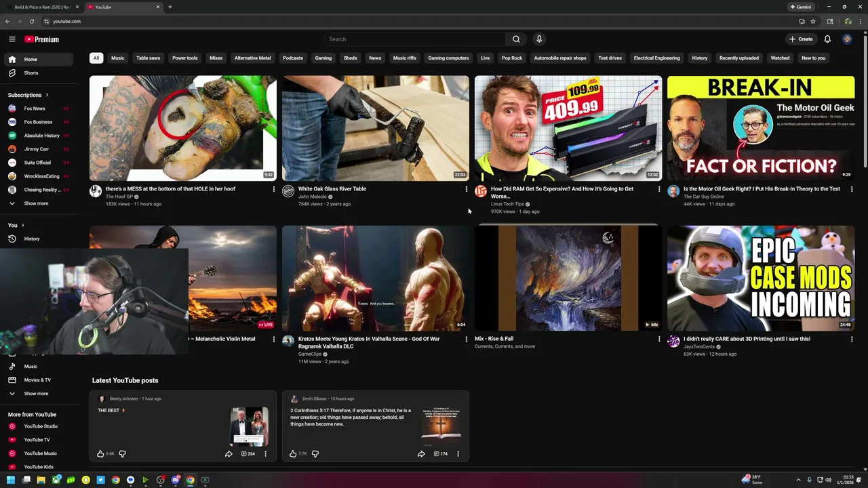
Task: Open a new browser tab
Action: 170,7
